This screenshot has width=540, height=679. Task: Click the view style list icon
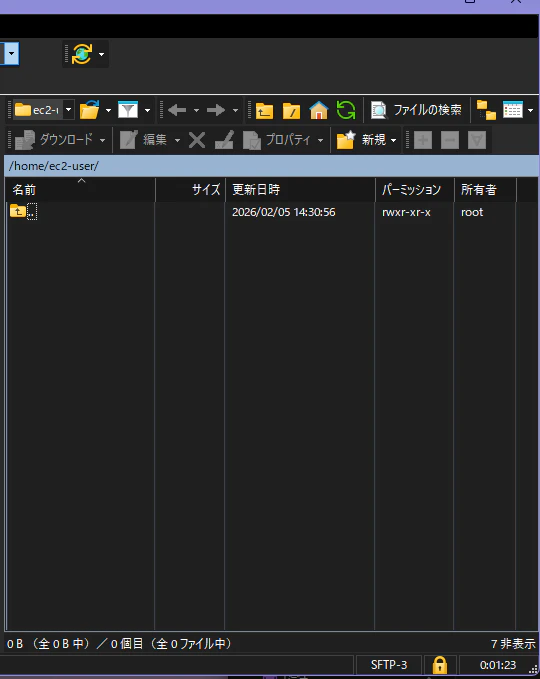coord(513,110)
